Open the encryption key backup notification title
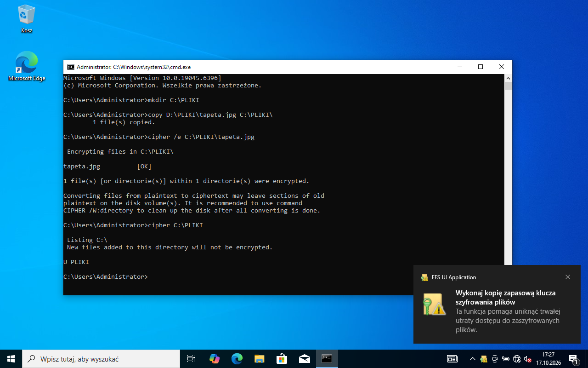 click(505, 298)
